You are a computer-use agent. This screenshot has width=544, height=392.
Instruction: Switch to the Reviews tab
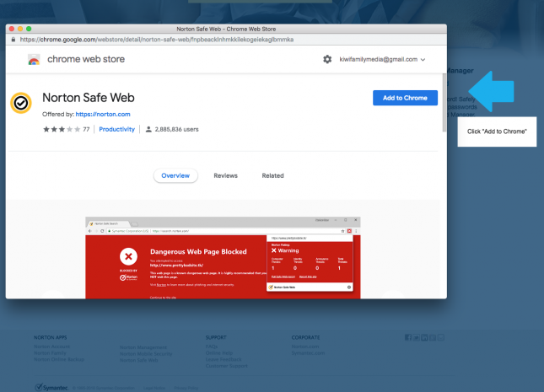click(225, 175)
